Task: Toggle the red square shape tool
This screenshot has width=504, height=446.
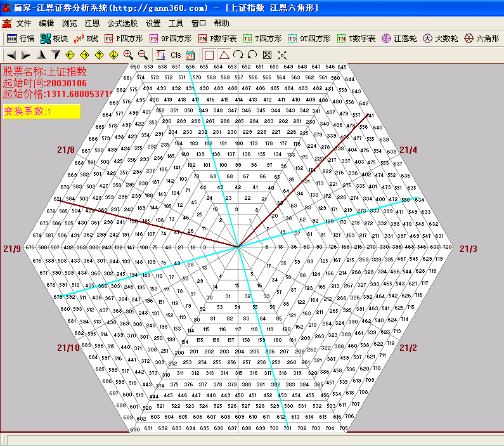Action: [x=209, y=55]
